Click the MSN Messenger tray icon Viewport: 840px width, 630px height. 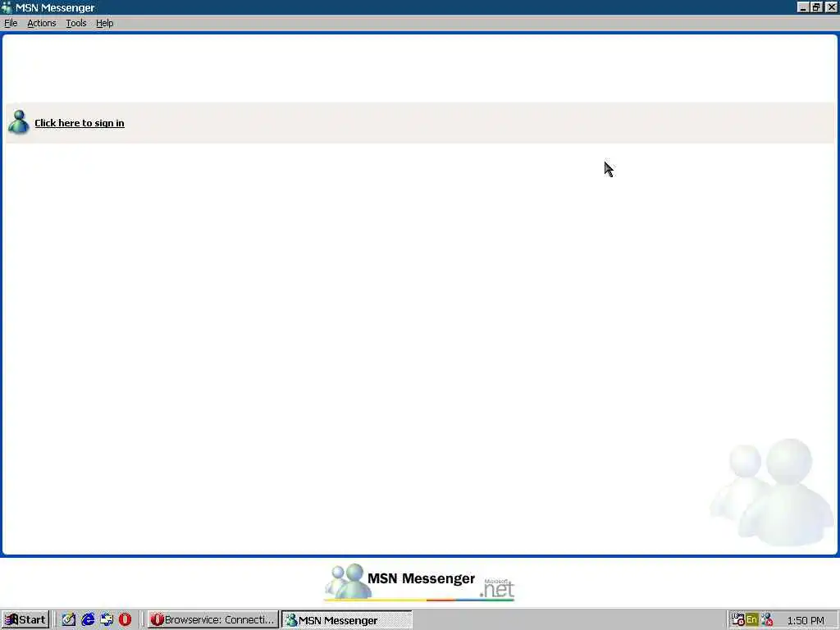pos(767,620)
